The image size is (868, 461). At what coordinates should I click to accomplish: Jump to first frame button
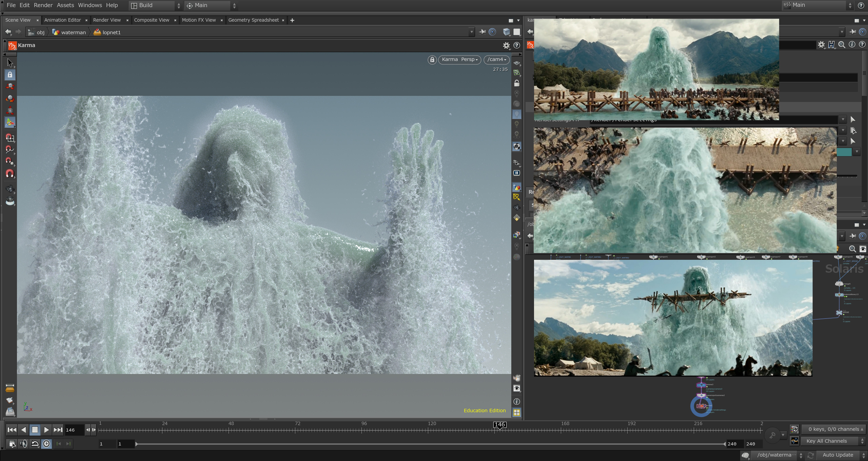pyautogui.click(x=12, y=430)
